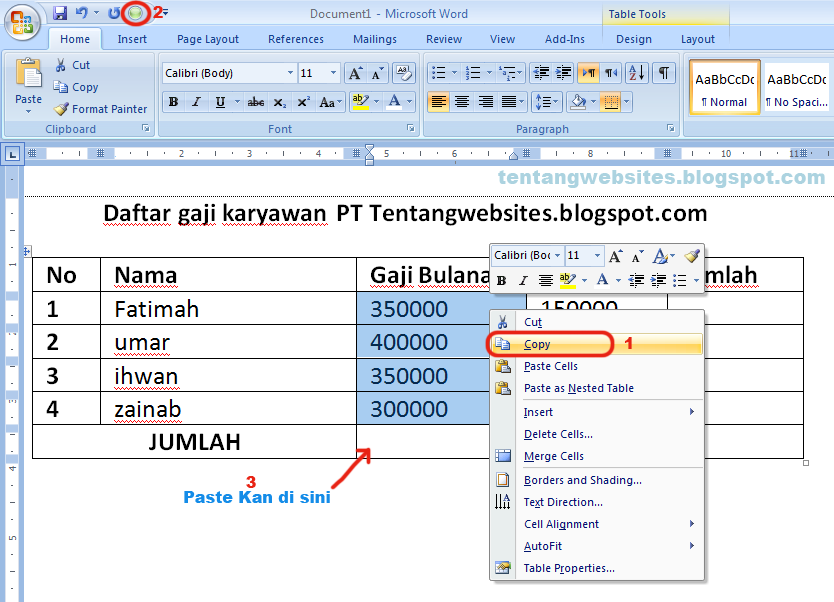Open ribbon font size dropdown
Viewport: 834px width, 602px height.
point(333,73)
